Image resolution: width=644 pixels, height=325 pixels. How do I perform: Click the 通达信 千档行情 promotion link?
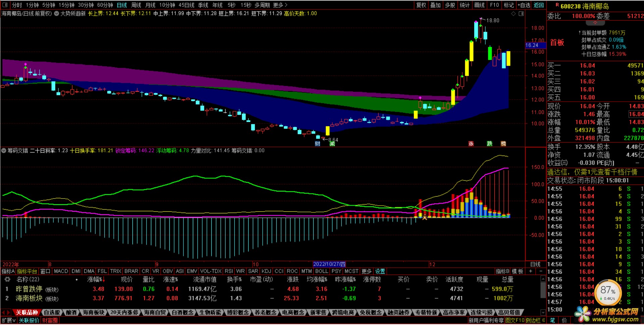click(592, 172)
